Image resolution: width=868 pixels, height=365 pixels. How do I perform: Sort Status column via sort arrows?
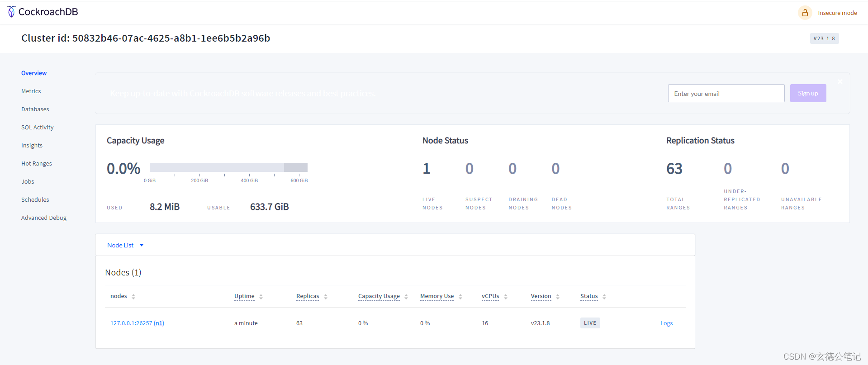604,297
